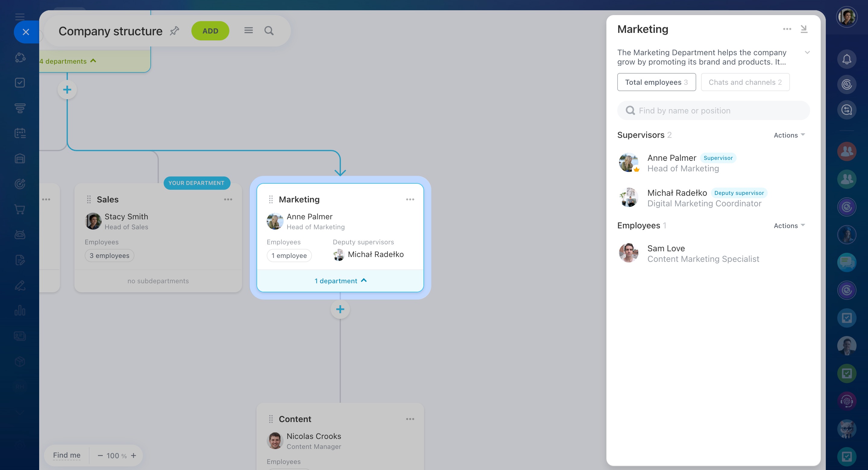Screen dimensions: 868x470
Task: Click the Find me link
Action: (x=67, y=455)
